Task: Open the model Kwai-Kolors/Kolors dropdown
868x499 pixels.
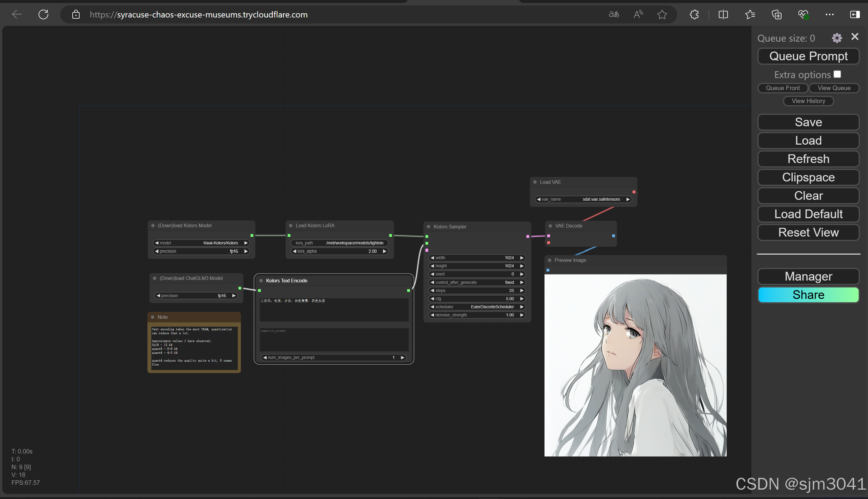Action: 201,243
